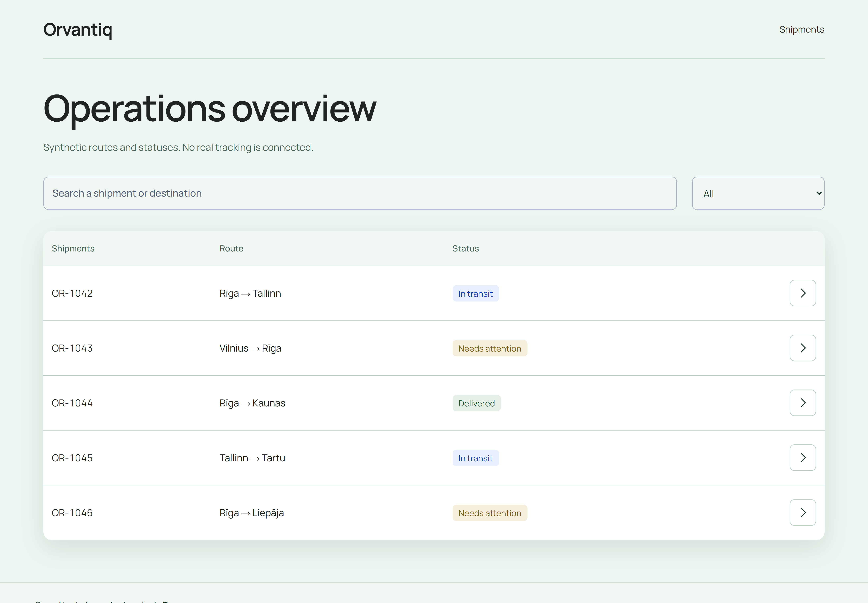The height and width of the screenshot is (603, 868).
Task: Open details chevron for OR-1045
Action: [803, 457]
